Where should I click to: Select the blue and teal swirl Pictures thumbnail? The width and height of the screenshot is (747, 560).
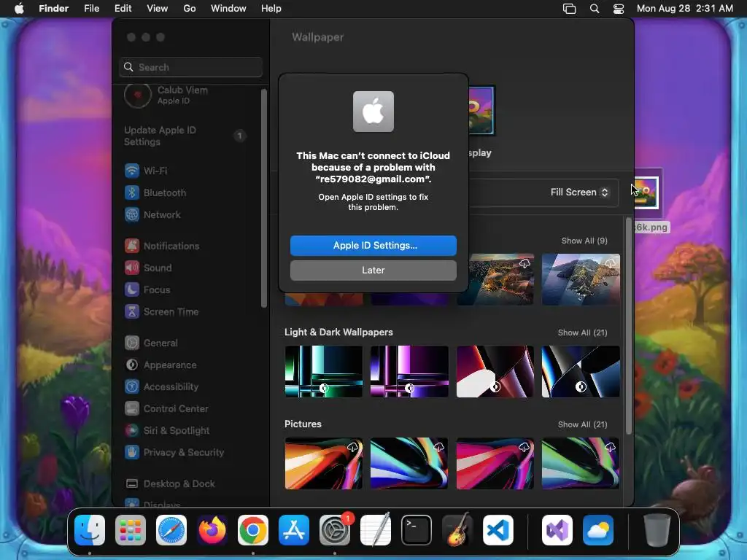409,463
